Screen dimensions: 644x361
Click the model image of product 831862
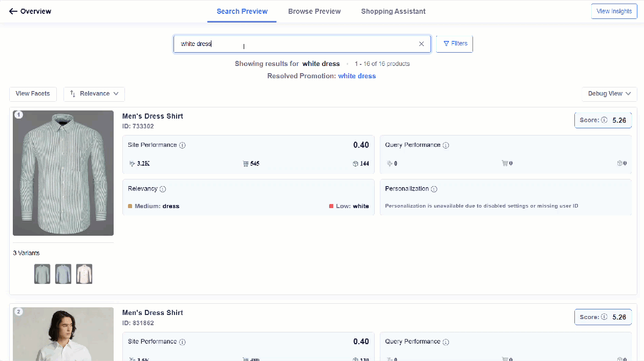(x=63, y=334)
